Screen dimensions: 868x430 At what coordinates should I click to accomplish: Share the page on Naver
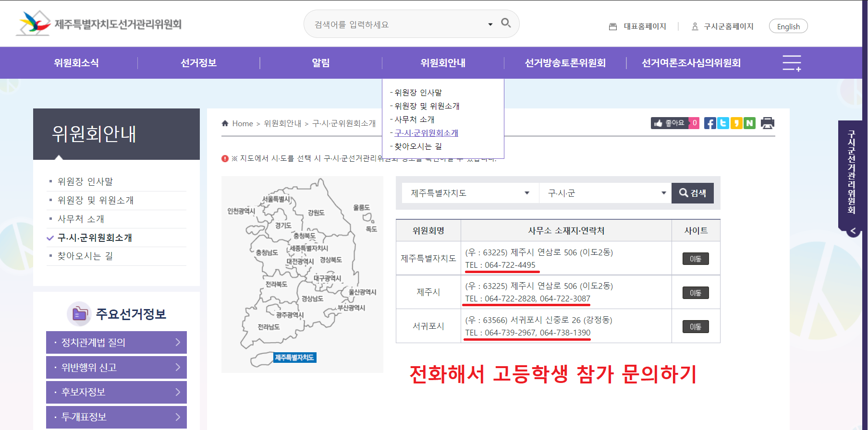coord(749,123)
